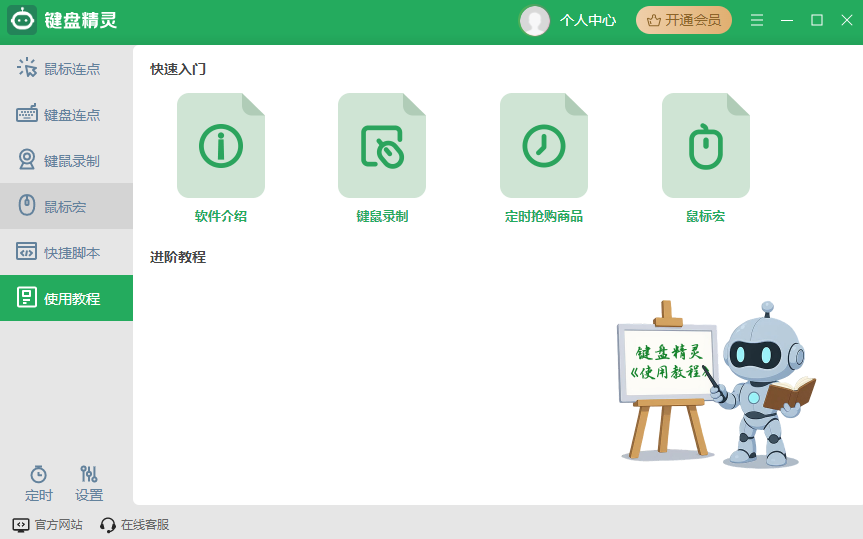This screenshot has height=539, width=863.
Task: Close the 键盘精灵 window
Action: [847, 20]
